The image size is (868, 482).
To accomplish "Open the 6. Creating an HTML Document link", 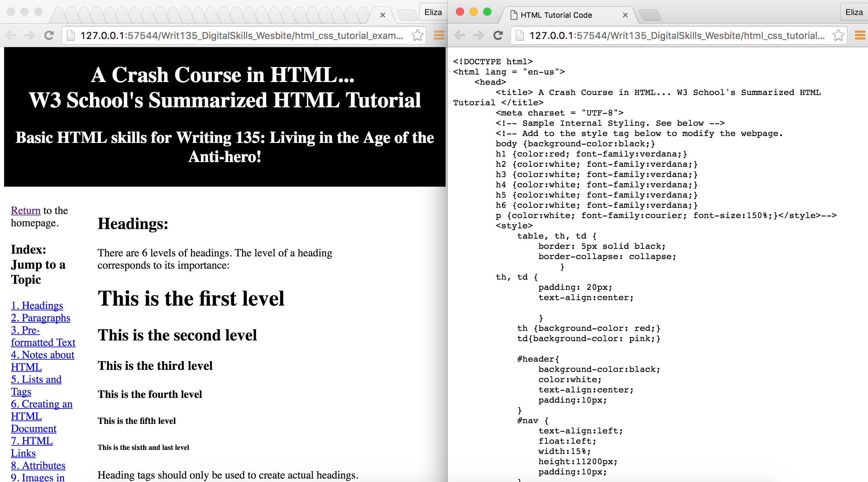I will 42,404.
